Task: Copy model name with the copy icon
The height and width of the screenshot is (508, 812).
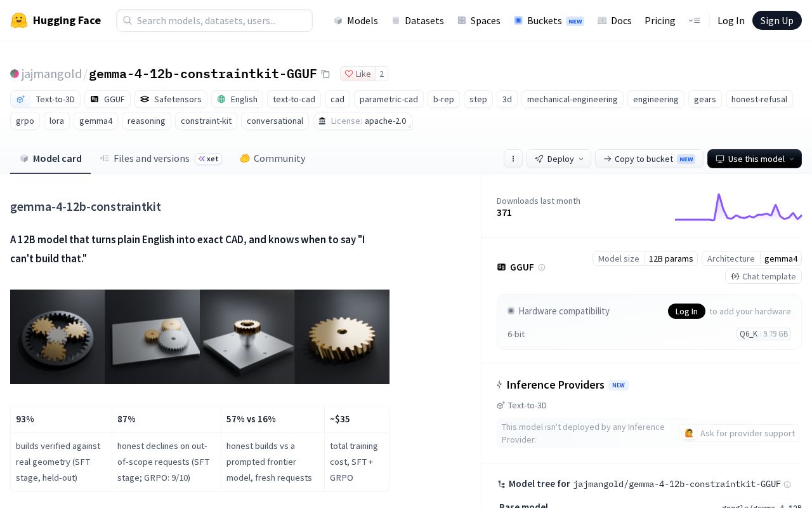Action: [325, 74]
